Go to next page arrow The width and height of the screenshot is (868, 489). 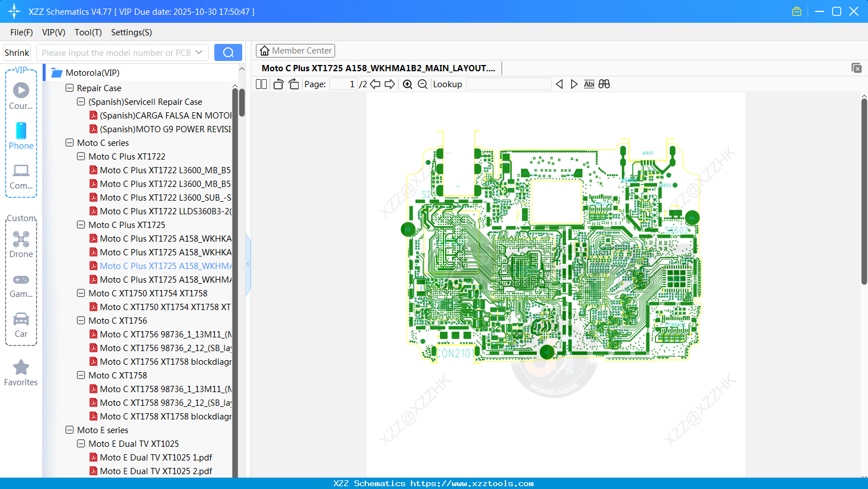[x=390, y=84]
